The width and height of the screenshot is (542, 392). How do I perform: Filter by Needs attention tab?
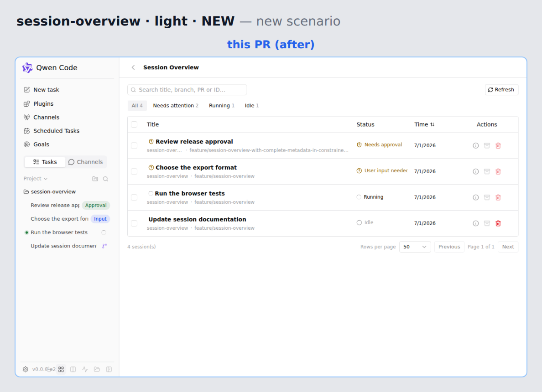pyautogui.click(x=176, y=106)
